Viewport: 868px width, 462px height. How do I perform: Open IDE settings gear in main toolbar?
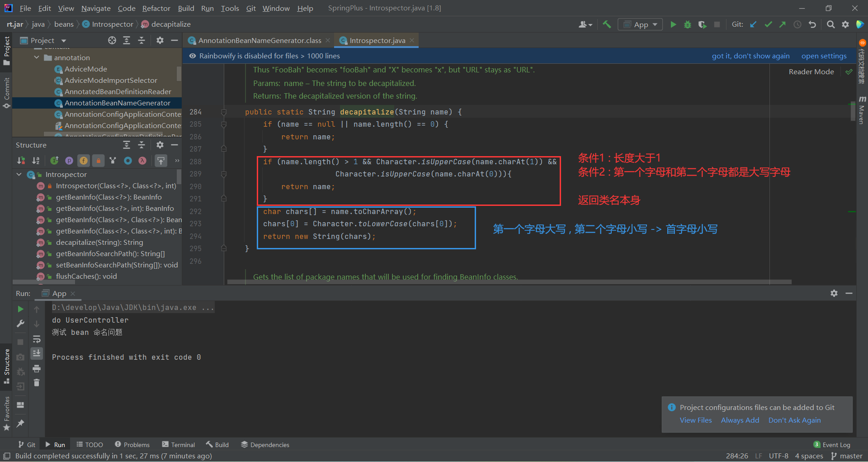point(845,24)
